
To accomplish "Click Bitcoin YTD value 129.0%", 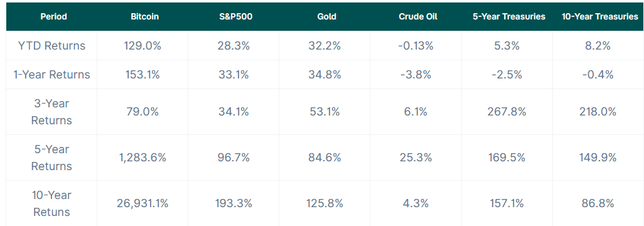I will click(x=142, y=46).
